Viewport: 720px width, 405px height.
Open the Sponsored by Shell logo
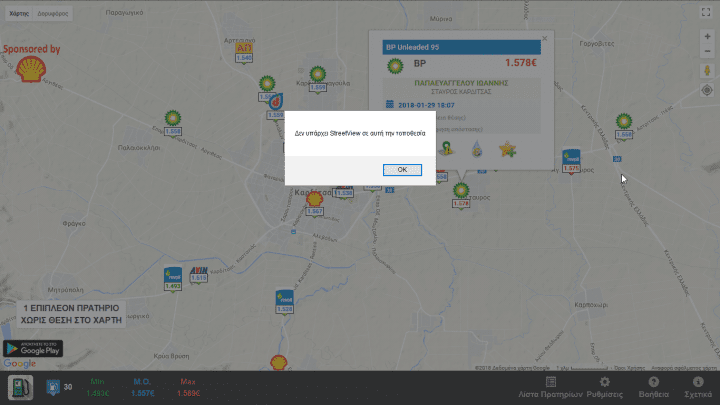tap(31, 69)
